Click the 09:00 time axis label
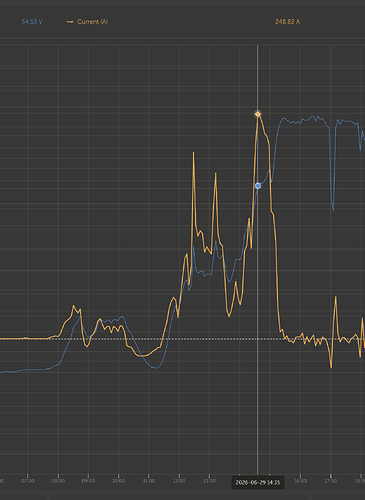Viewport: 365px width, 500px height. (x=88, y=481)
